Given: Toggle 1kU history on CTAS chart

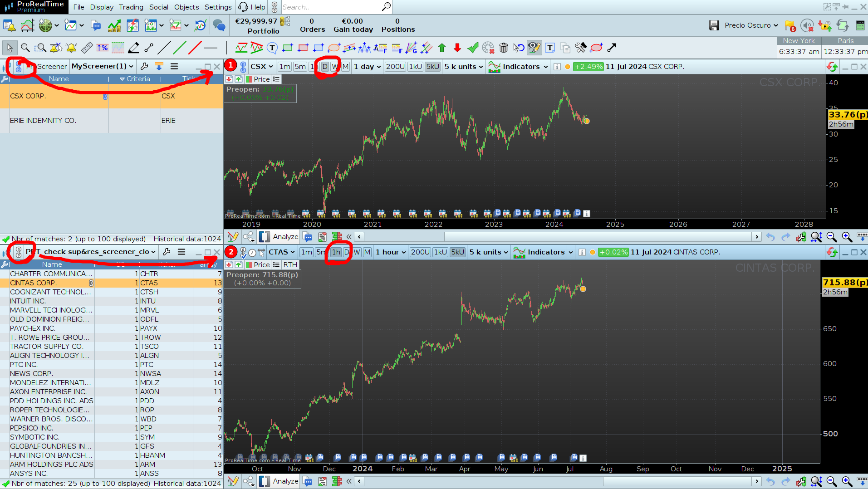Looking at the screenshot, I should click(441, 252).
